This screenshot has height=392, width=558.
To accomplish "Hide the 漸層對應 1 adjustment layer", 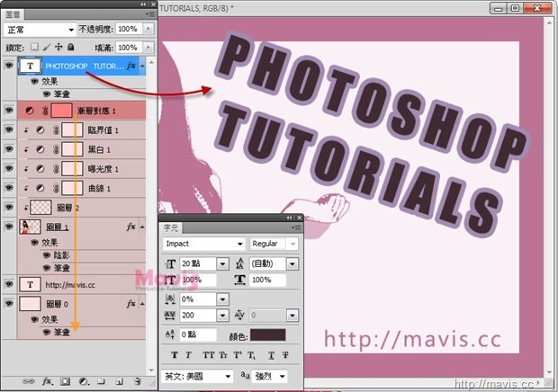I will (x=9, y=111).
